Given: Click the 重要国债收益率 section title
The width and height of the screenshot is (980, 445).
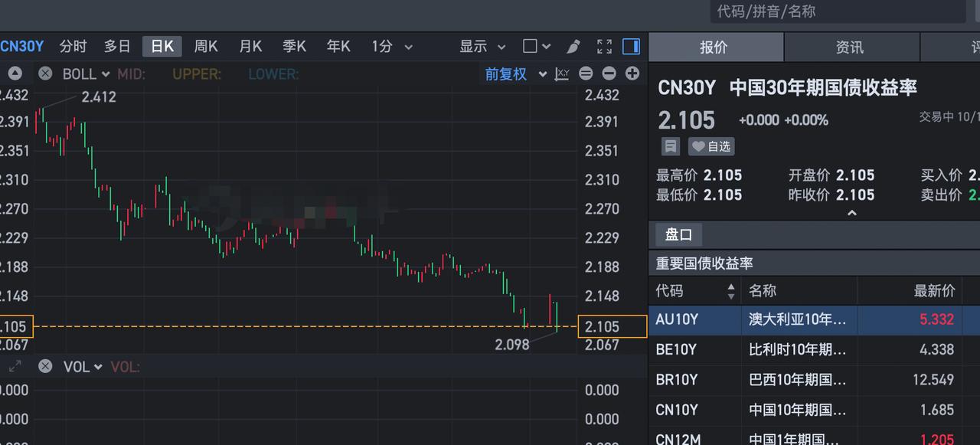Looking at the screenshot, I should point(704,263).
